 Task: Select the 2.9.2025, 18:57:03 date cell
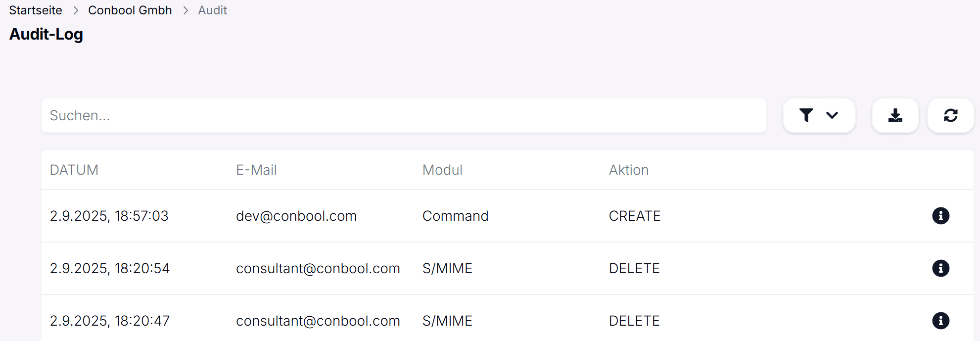[109, 216]
